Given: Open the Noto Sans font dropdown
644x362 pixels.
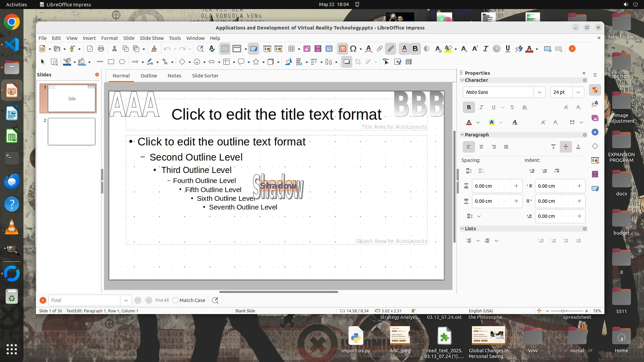Looking at the screenshot, I should click(x=539, y=92).
